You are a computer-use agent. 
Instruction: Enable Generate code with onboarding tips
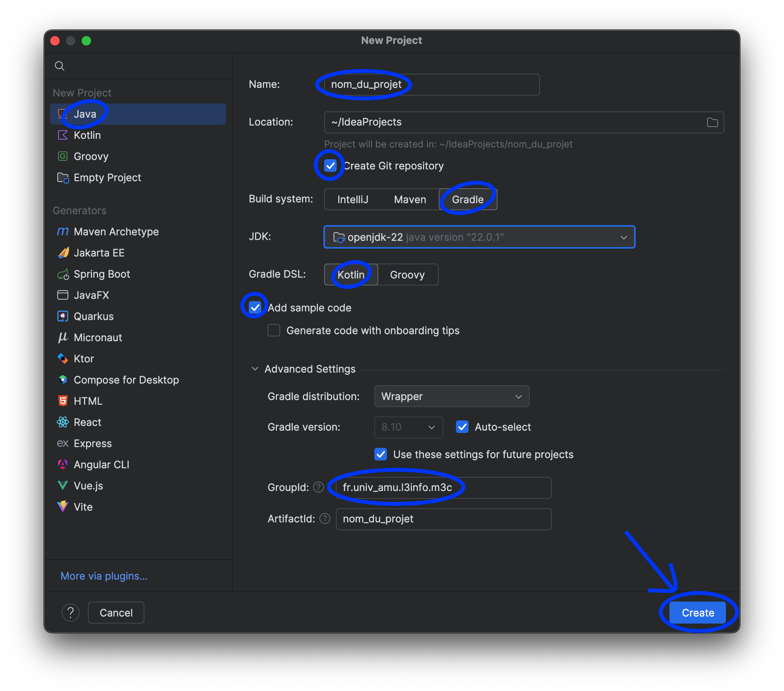[x=274, y=331]
